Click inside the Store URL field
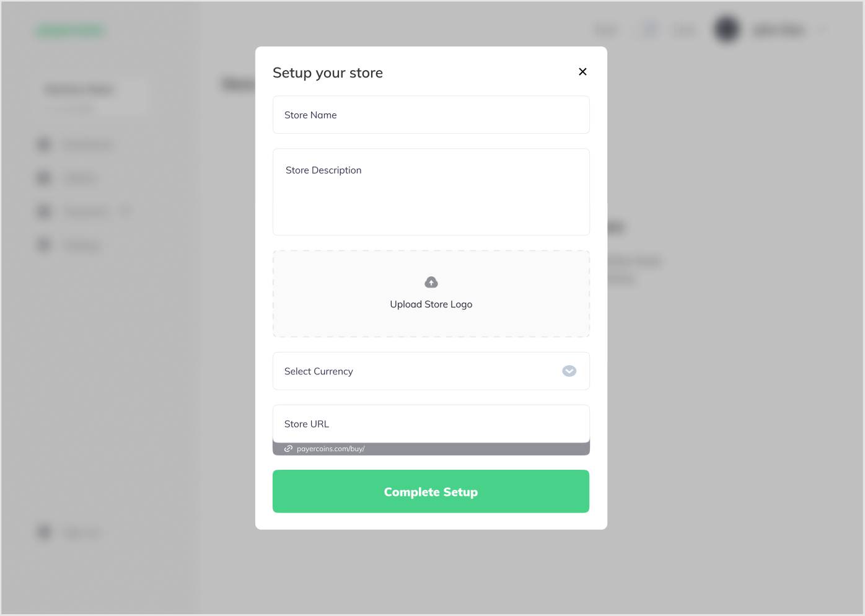865x616 pixels. point(431,423)
